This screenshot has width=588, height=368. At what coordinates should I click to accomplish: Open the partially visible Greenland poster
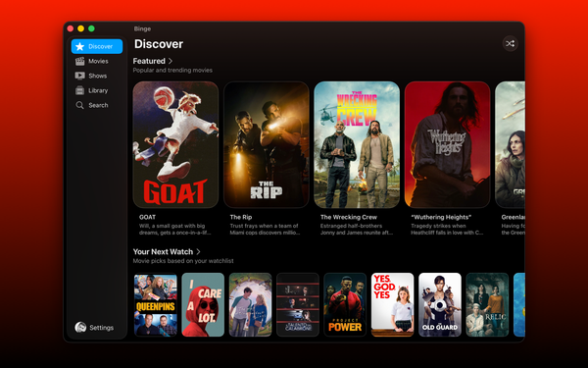pyautogui.click(x=510, y=144)
